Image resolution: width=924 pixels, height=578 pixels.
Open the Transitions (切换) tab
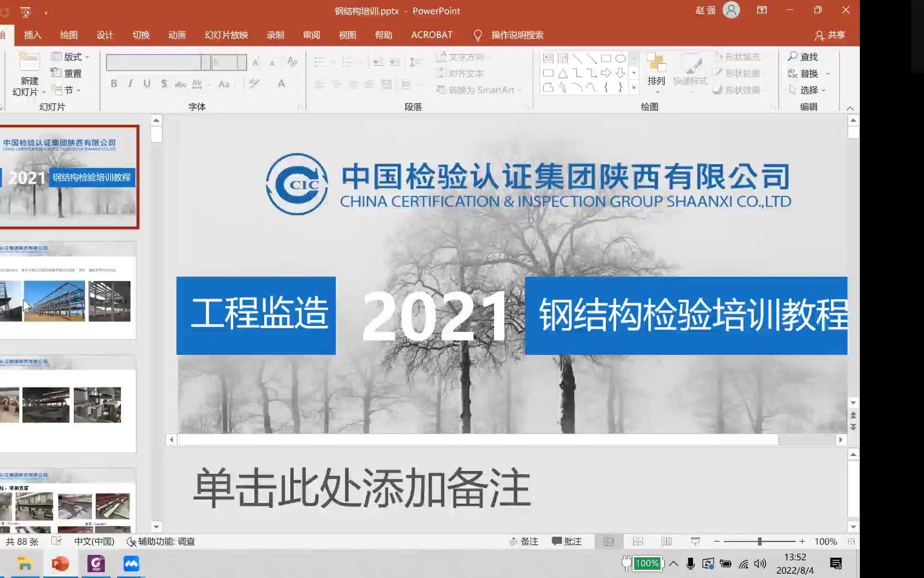pyautogui.click(x=141, y=35)
